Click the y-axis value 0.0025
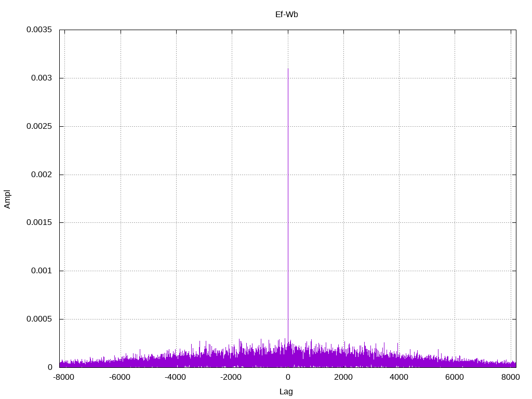Viewport: 532px width, 399px height. click(39, 126)
